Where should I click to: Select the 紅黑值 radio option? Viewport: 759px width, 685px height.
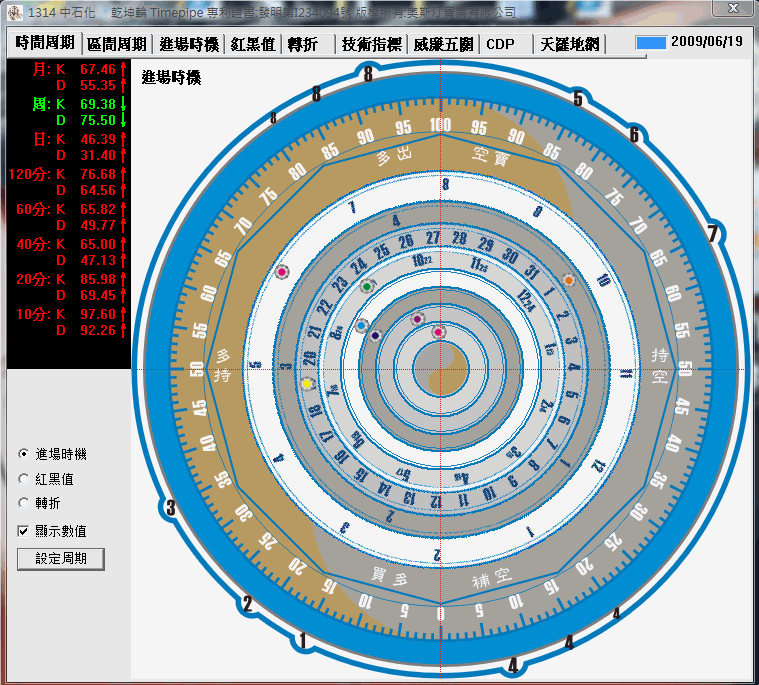click(24, 479)
